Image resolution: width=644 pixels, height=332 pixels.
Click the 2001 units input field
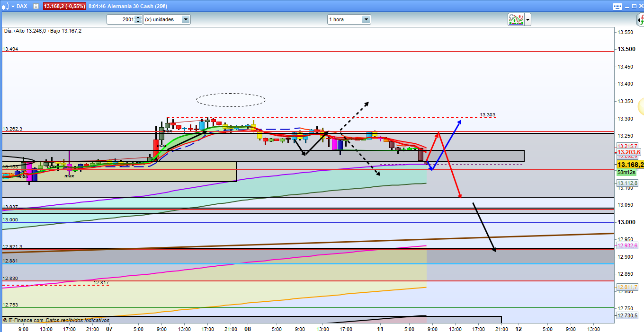tap(121, 19)
